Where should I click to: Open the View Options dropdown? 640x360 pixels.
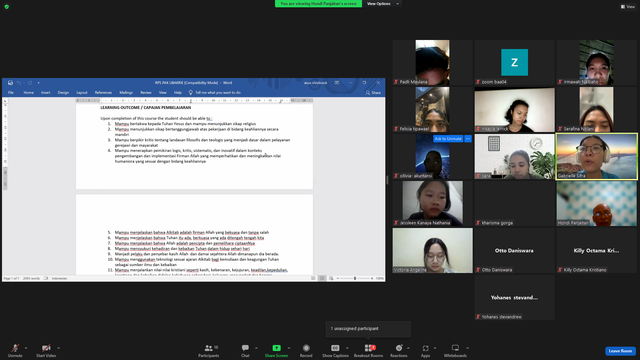[382, 4]
